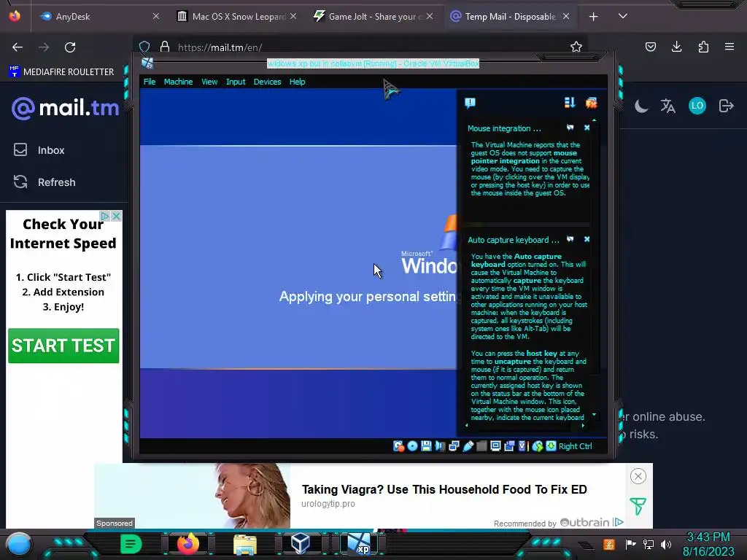Toggle dark mode moon icon on mail.tm
Screen dimensions: 747x560
(641, 106)
